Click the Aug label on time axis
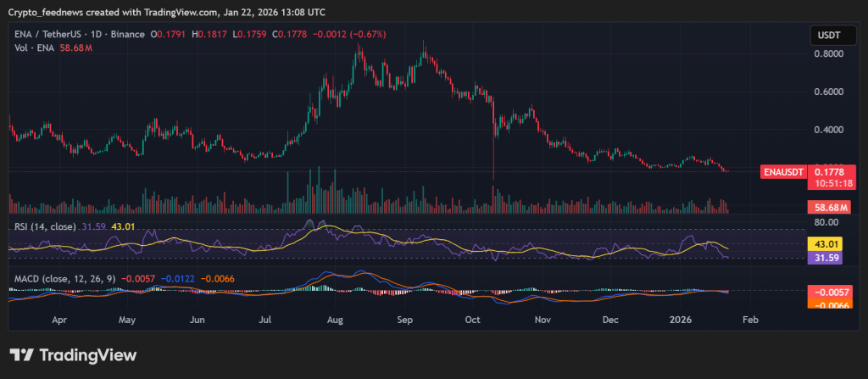868x379 pixels. point(336,321)
